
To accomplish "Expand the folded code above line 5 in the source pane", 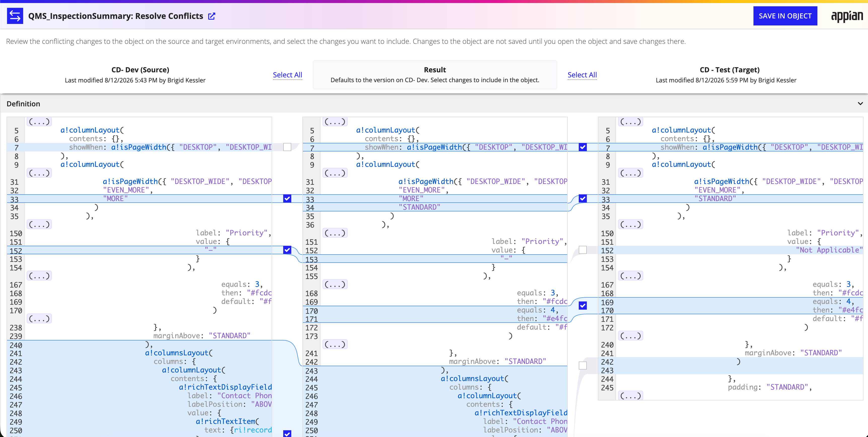I will tap(39, 121).
